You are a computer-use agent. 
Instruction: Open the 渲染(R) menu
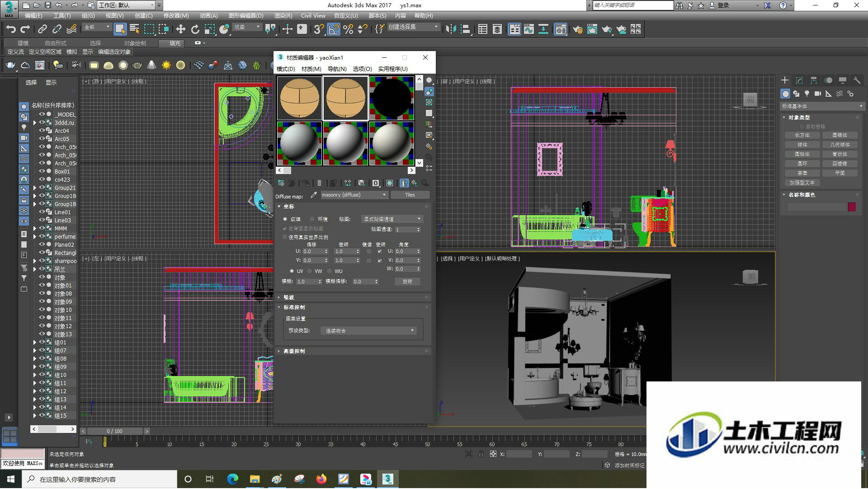[x=283, y=15]
